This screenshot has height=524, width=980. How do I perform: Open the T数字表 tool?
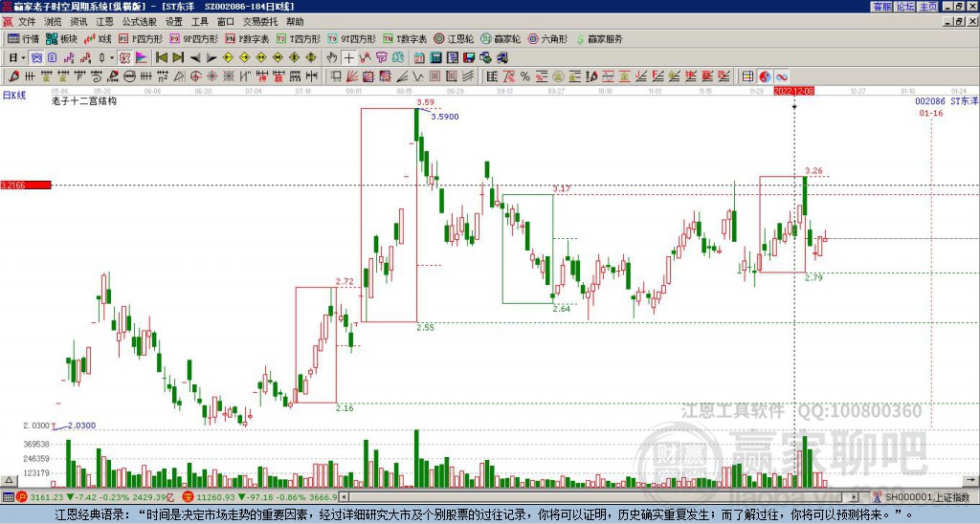point(405,38)
